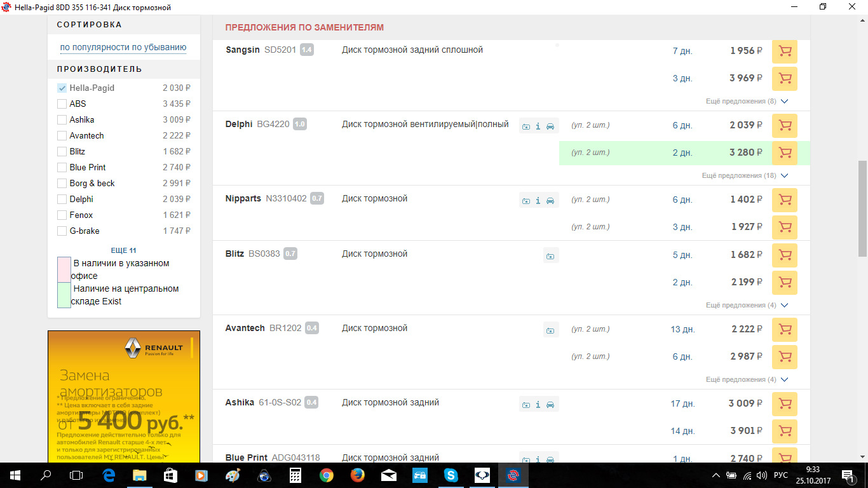Screen dimensions: 868x488
Task: Open the Windows notification center
Action: tap(848, 475)
